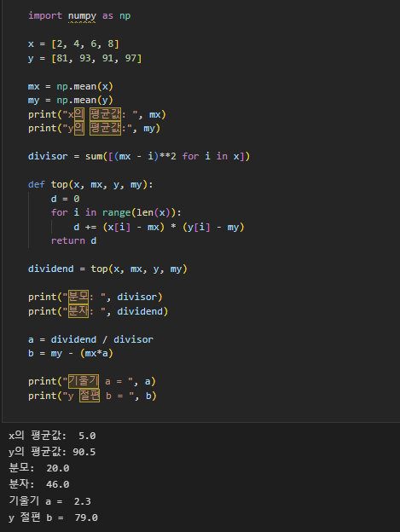Click the 'divisor = sum(...)' line

139,156
